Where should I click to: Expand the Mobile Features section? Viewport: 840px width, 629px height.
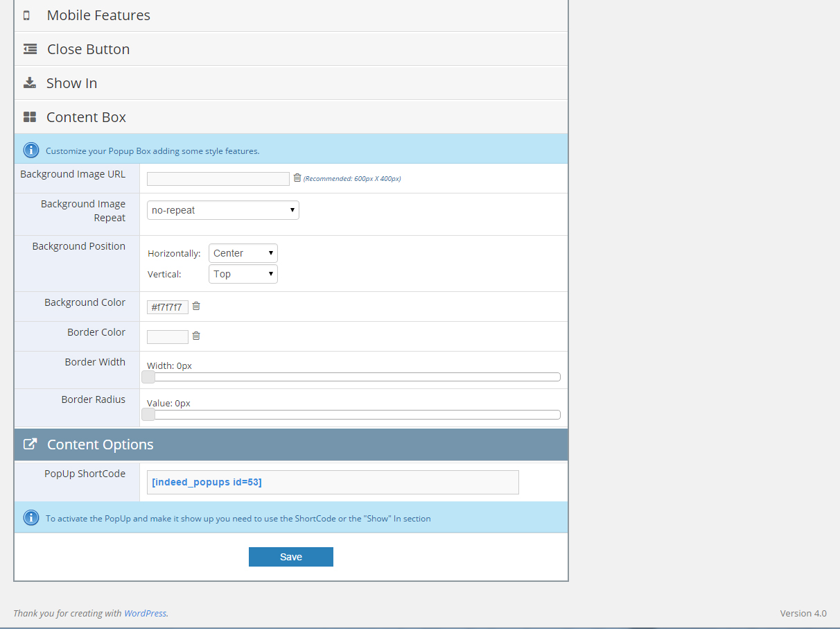click(98, 15)
